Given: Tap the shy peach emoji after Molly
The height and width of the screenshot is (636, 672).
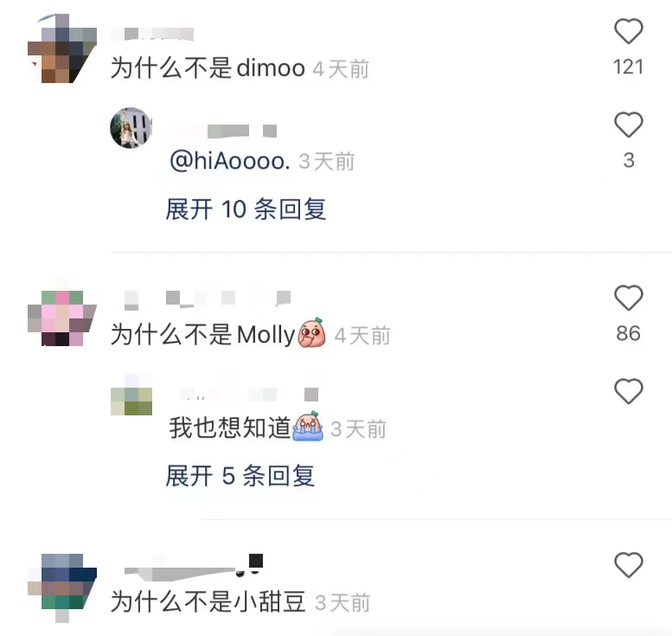Looking at the screenshot, I should coord(311,333).
